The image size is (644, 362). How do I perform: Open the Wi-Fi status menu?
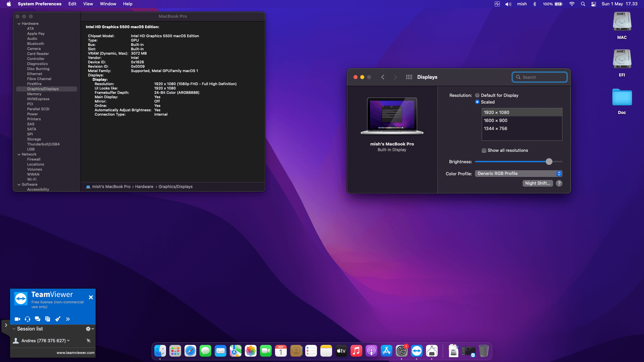click(x=572, y=4)
